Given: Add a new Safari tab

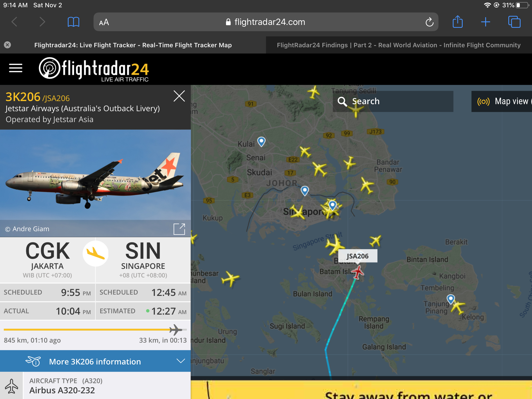Looking at the screenshot, I should [x=485, y=22].
